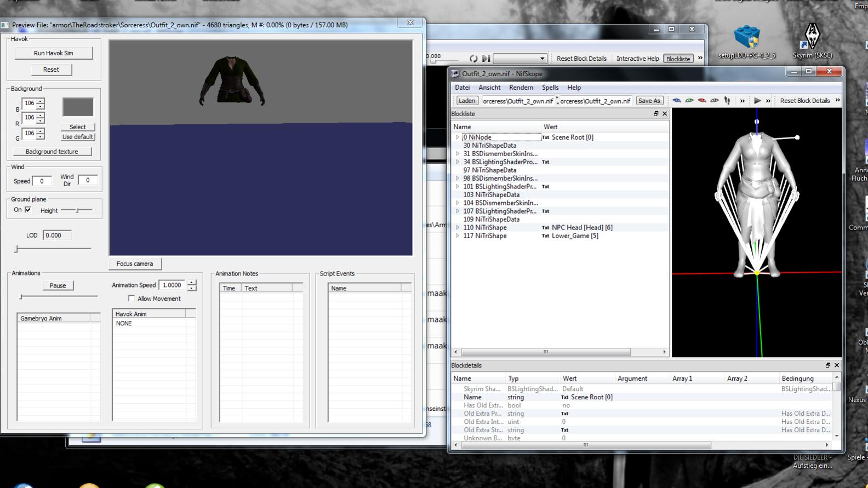This screenshot has width=868, height=488.
Task: Float the Blockliste panel with undock icon
Action: click(x=655, y=114)
